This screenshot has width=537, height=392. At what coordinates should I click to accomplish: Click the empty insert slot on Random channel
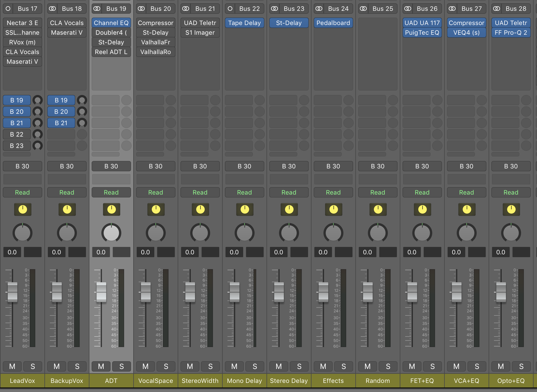pos(378,23)
